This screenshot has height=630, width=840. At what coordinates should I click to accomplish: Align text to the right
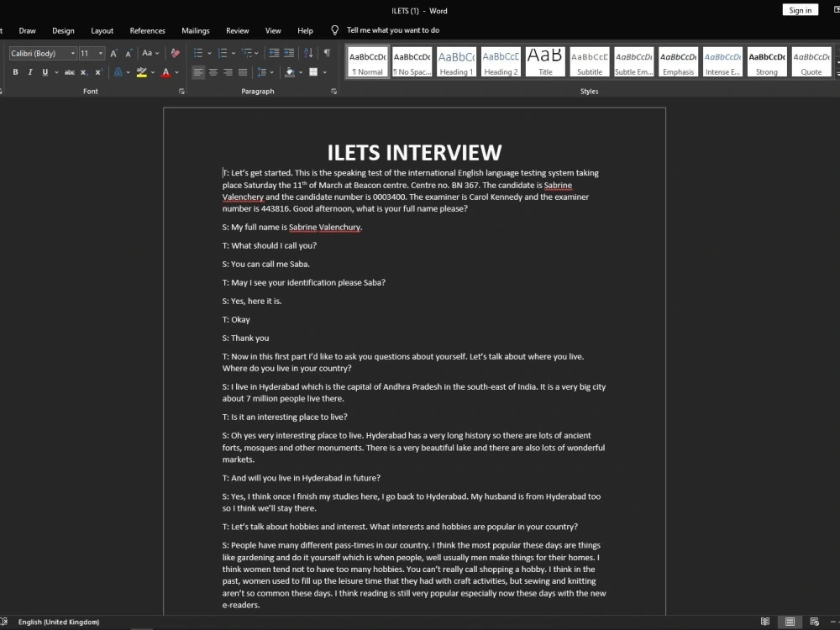click(x=228, y=72)
